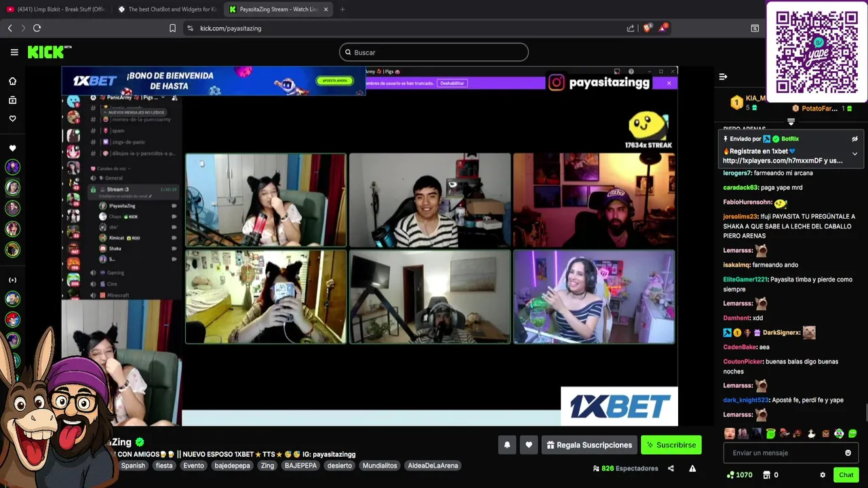Click the 1070 channel points indicator
868x488 pixels.
coord(739,475)
